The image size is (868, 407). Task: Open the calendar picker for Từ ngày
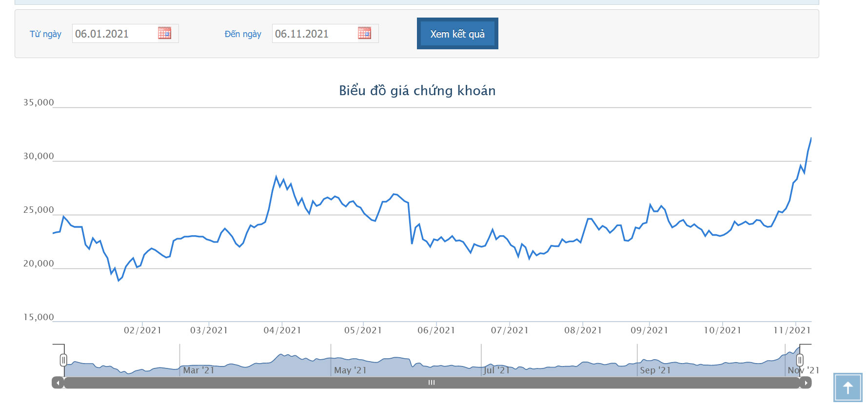164,33
